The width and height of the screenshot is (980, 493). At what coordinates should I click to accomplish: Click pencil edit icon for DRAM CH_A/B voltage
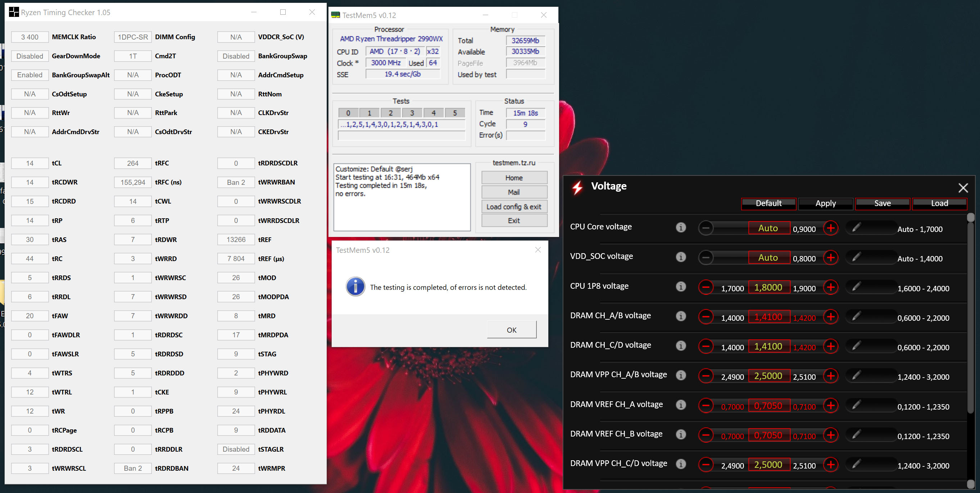click(x=856, y=316)
